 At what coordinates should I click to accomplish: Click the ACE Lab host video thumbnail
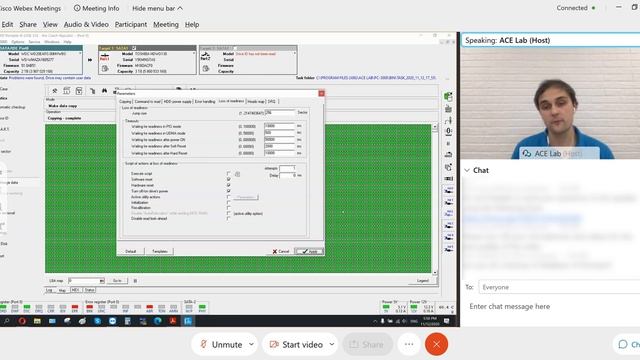[551, 104]
